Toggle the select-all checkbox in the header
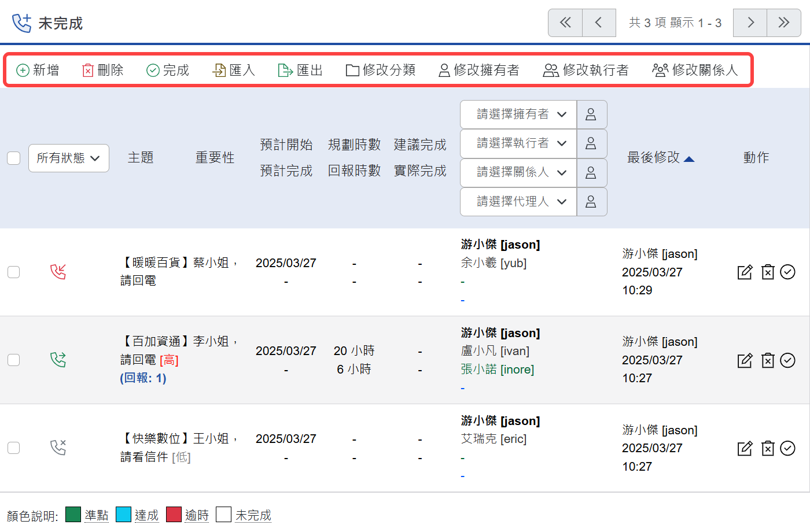The width and height of the screenshot is (810, 532). click(14, 158)
